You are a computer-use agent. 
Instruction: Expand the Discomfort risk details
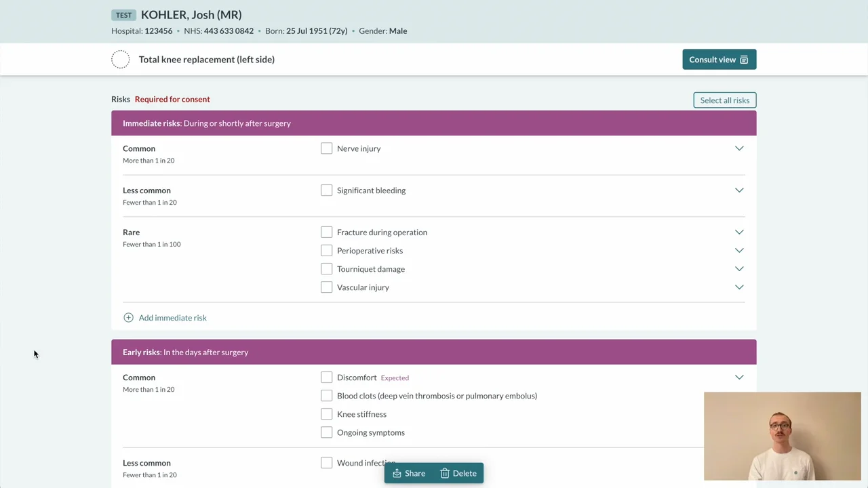[x=739, y=378]
